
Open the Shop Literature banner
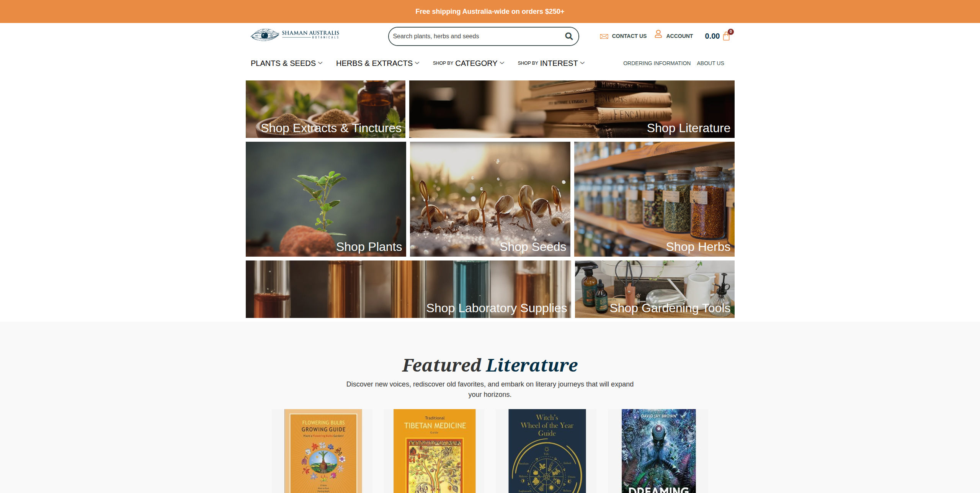pyautogui.click(x=572, y=109)
